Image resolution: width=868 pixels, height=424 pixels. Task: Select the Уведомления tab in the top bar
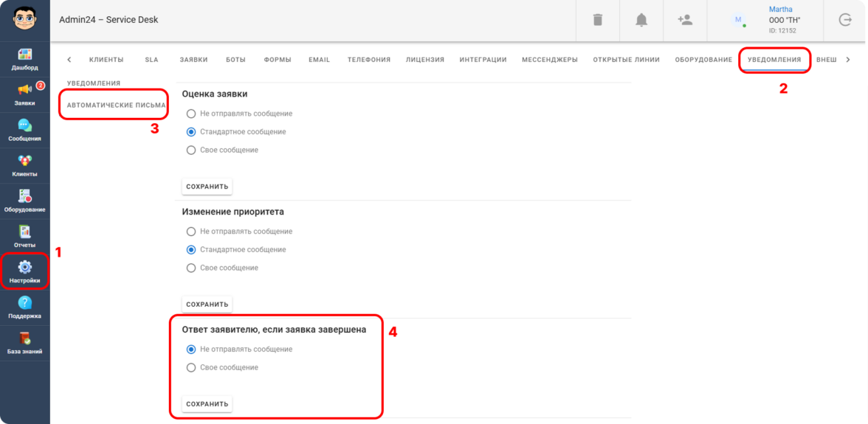774,60
